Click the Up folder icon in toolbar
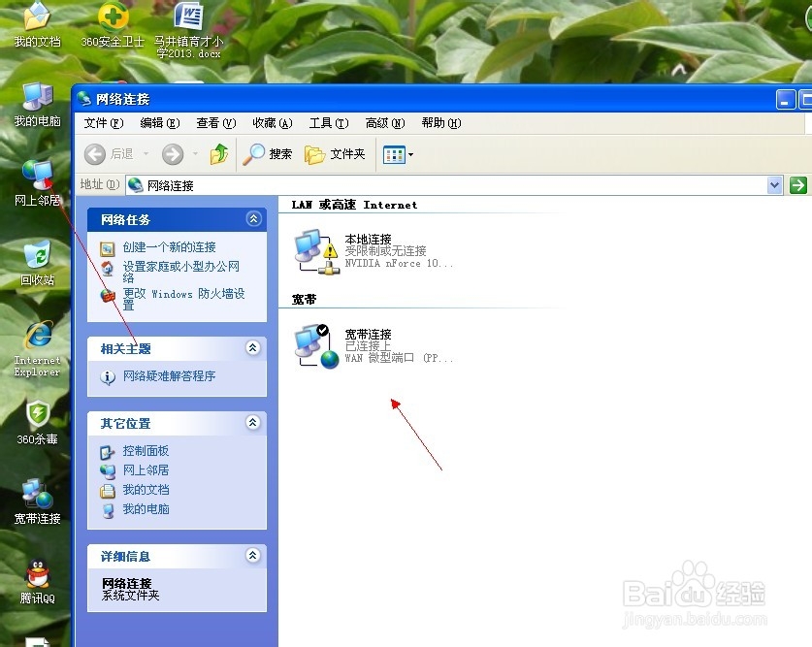 point(218,153)
